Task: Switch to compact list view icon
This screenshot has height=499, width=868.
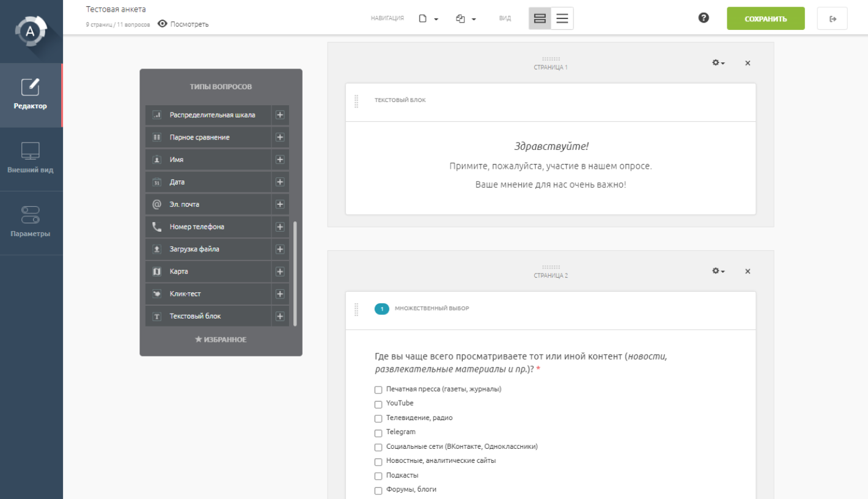Action: click(562, 19)
